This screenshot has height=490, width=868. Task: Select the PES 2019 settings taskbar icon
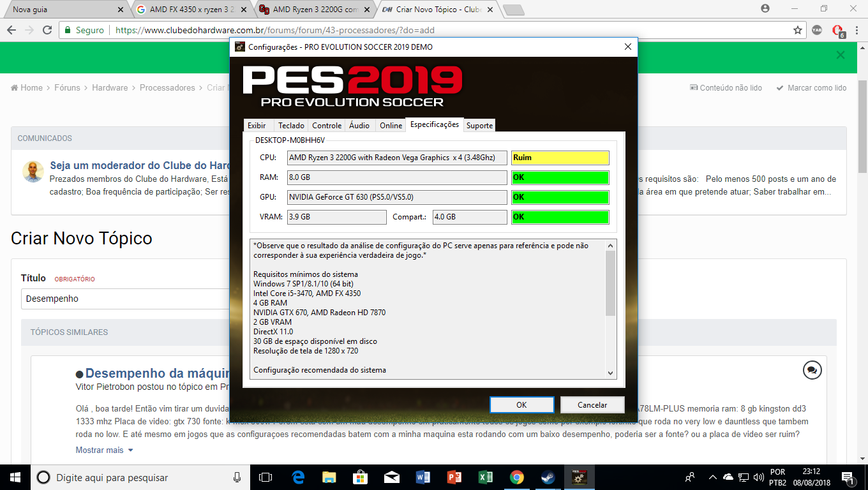(x=580, y=477)
